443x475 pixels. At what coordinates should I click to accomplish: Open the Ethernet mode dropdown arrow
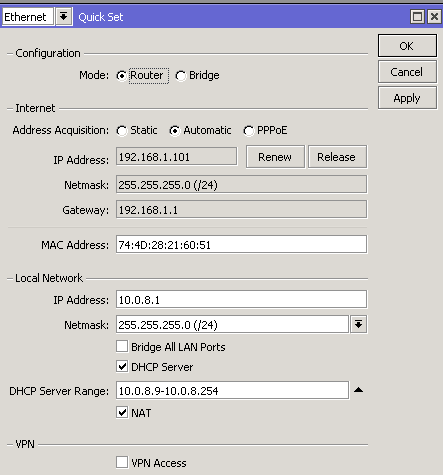click(64, 16)
